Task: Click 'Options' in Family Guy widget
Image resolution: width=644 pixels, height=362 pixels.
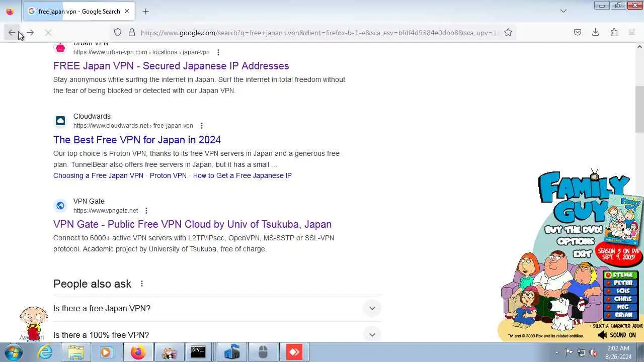Action: click(576, 241)
